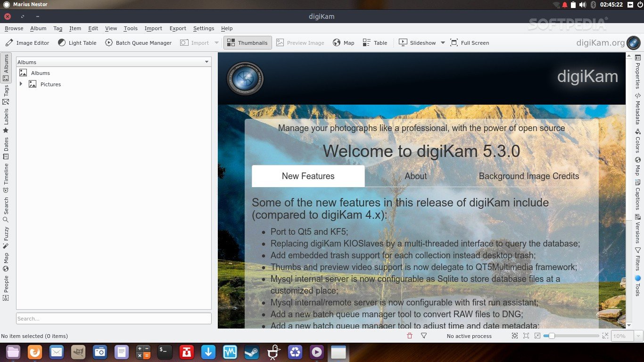Open Batch Queue Manager

click(138, 43)
